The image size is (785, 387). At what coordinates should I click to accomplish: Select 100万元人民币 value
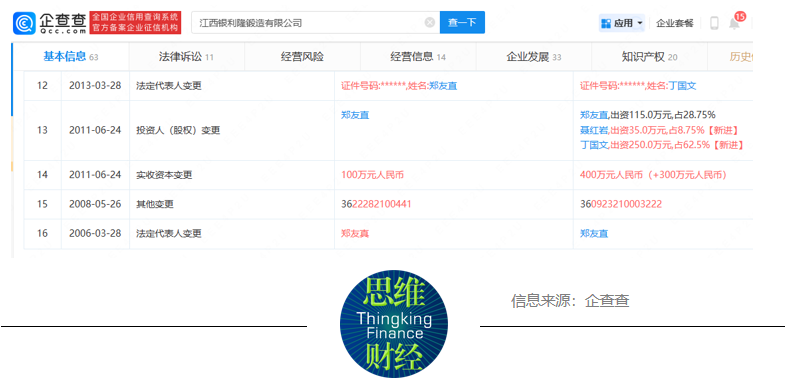point(372,175)
